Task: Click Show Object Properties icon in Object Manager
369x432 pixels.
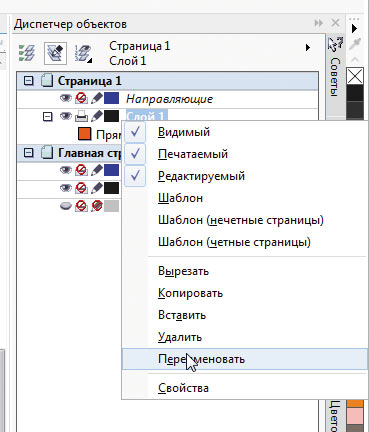Action: point(27,53)
